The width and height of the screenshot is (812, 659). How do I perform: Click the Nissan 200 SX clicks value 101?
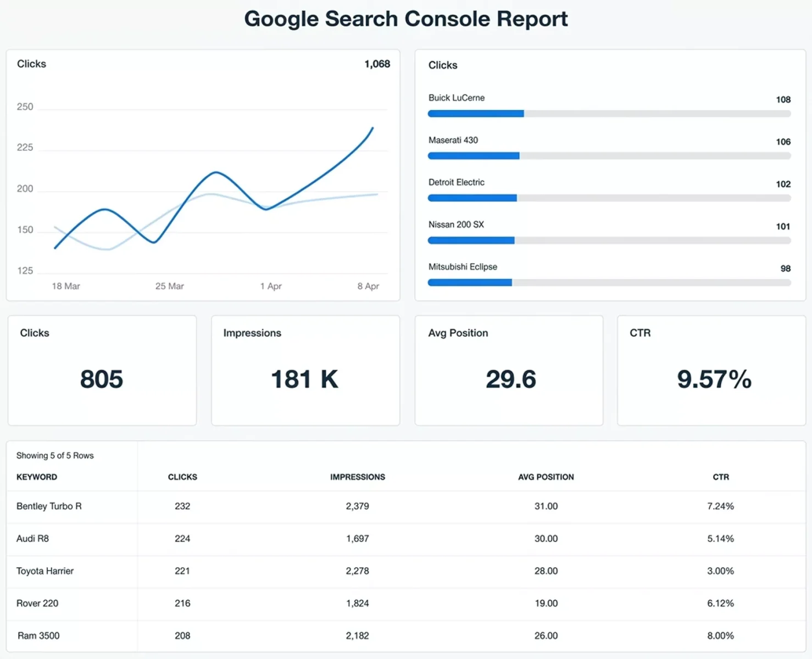coord(783,226)
